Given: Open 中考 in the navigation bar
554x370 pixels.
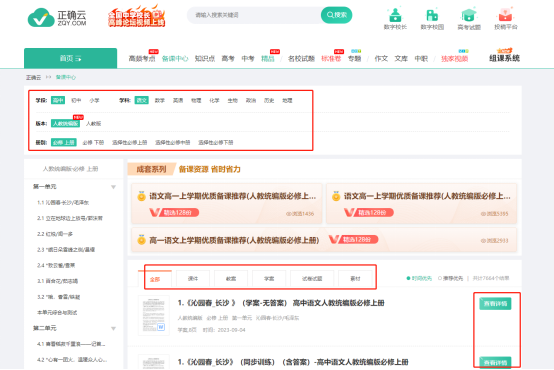Looking at the screenshot, I should point(248,59).
